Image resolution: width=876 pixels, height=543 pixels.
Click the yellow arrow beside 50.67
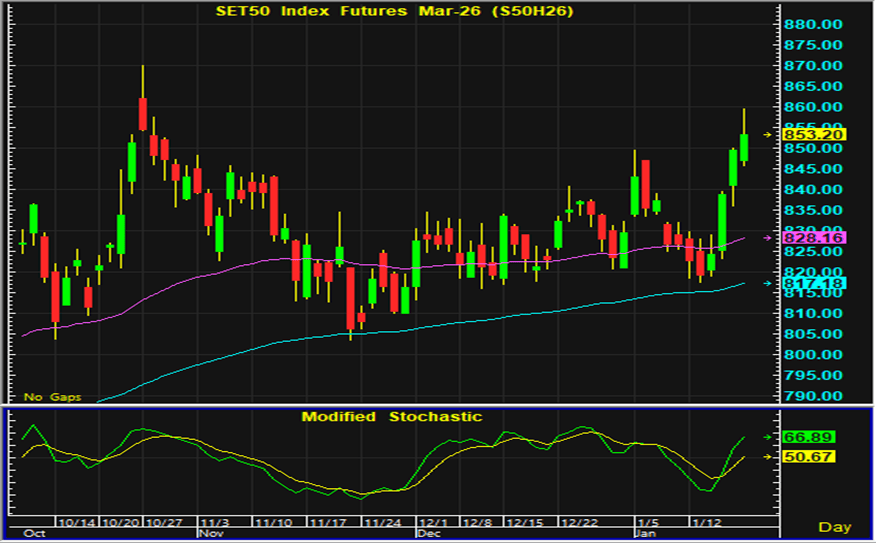coord(768,457)
